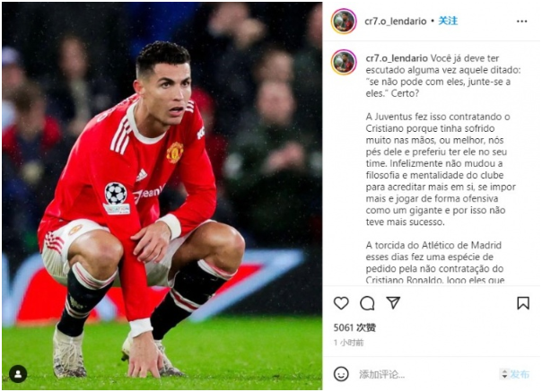Open cr7.o_lendario username in caption
The height and width of the screenshot is (392, 542).
[x=397, y=58]
